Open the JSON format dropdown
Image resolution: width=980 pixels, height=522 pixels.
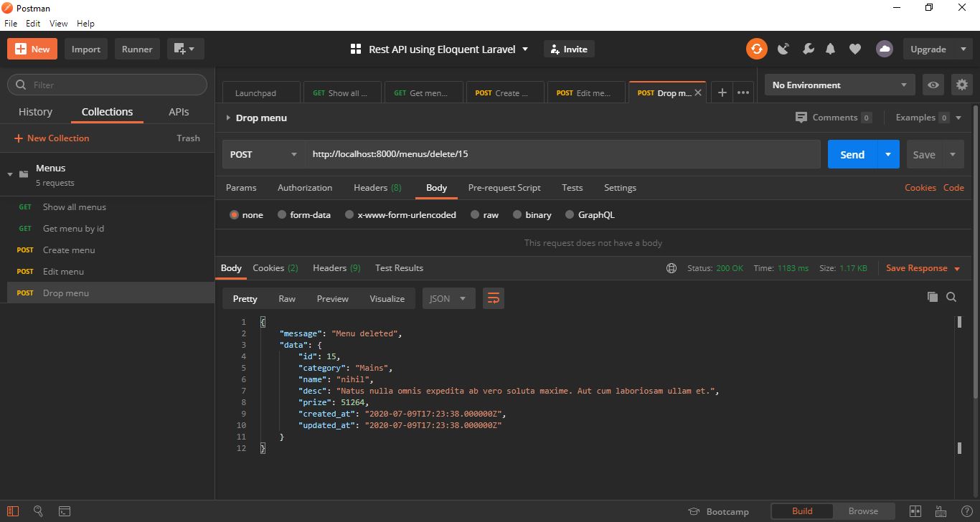(x=448, y=298)
